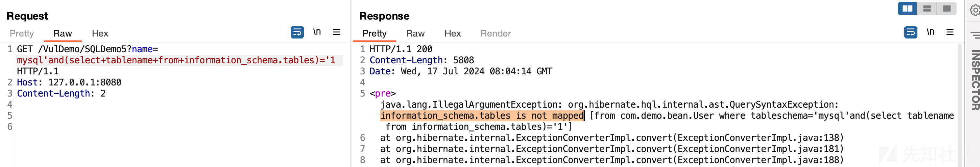Image resolution: width=980 pixels, height=167 pixels.
Task: Toggle word wrap icon in Response panel
Action: pos(910,32)
